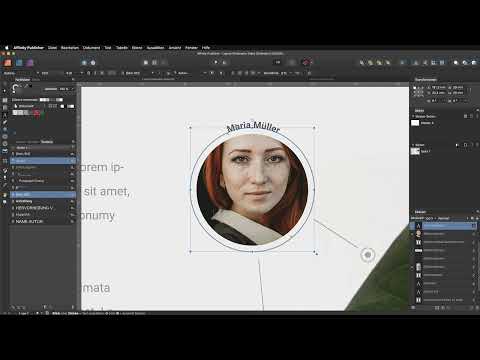Image resolution: width=480 pixels, height=360 pixels.
Task: Click the round target marker beside the green corner
Action: coord(368,255)
